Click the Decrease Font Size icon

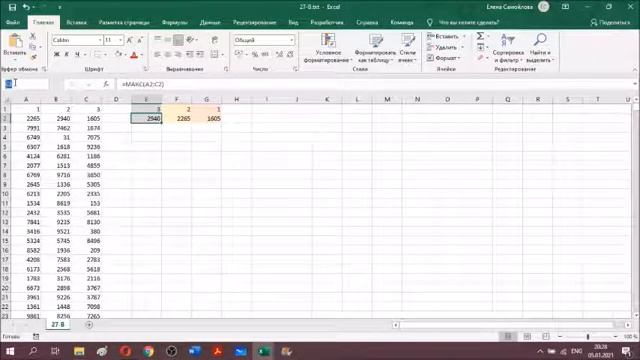pyautogui.click(x=140, y=40)
